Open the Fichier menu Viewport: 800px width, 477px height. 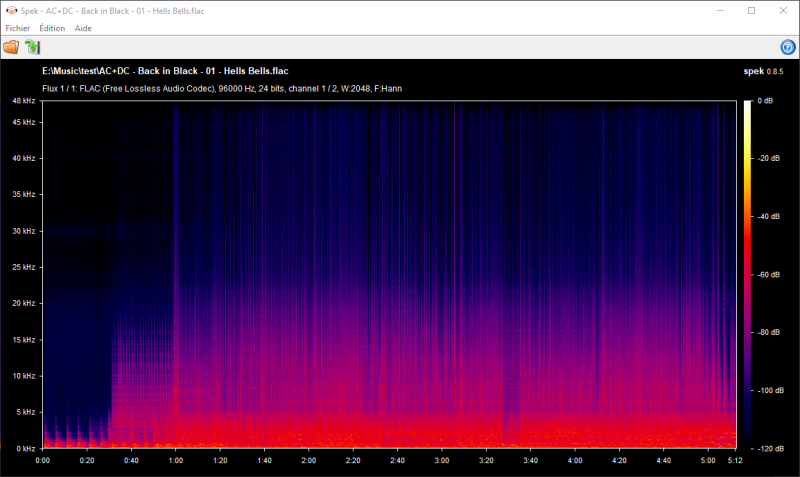[17, 28]
